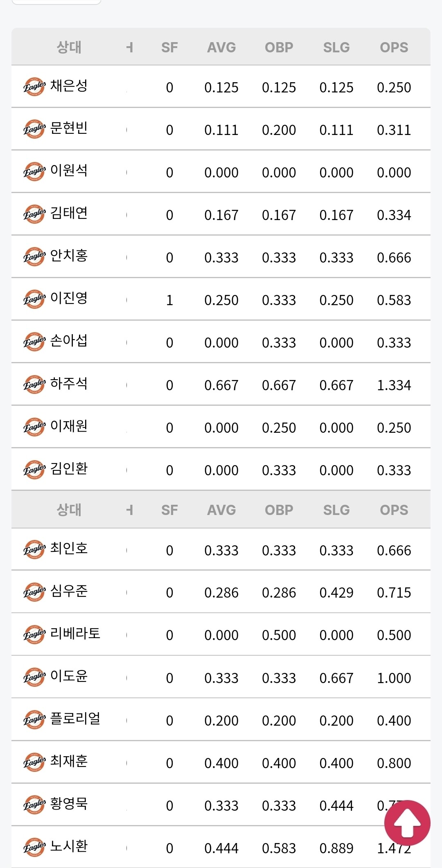Tap the Eagles logo beside 문현빈
The image size is (442, 868).
(x=34, y=129)
